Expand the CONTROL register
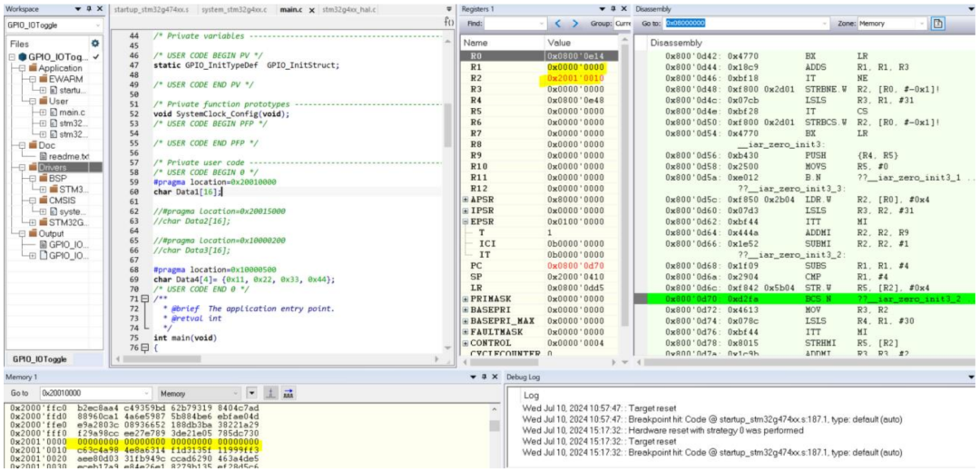 [x=465, y=343]
